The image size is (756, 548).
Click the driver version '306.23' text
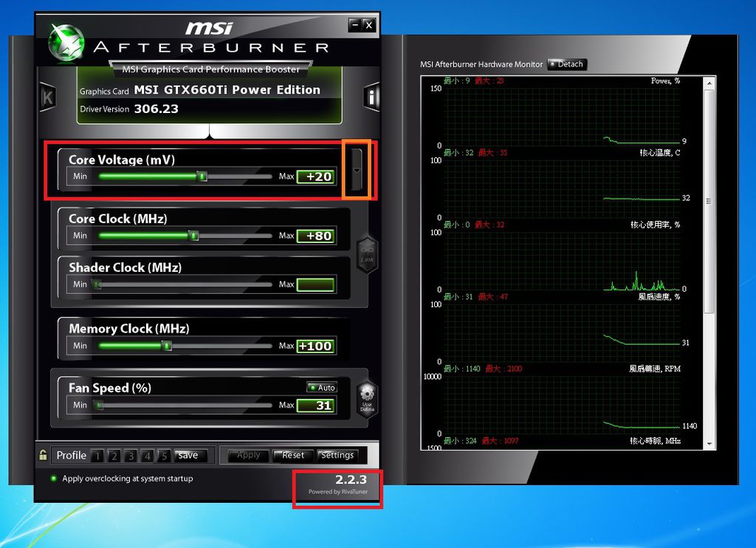(x=157, y=109)
